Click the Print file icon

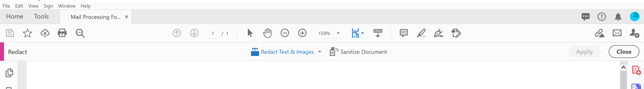(62, 33)
